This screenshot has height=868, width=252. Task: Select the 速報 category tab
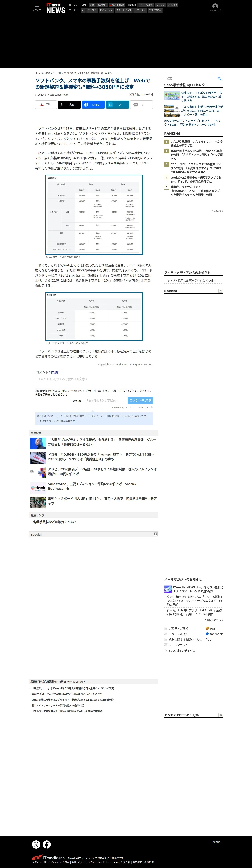pos(84,5)
